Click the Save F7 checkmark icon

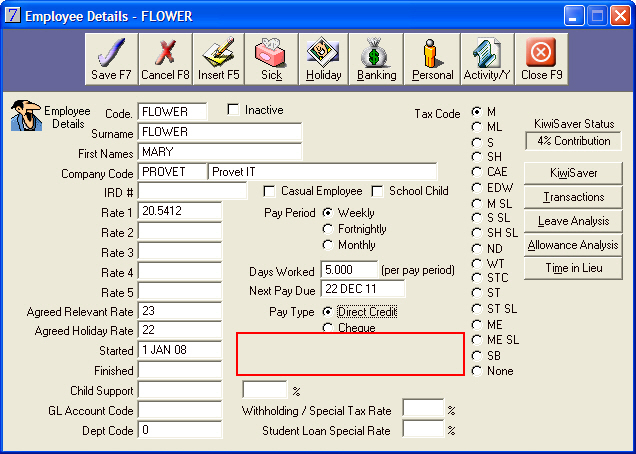tap(111, 53)
